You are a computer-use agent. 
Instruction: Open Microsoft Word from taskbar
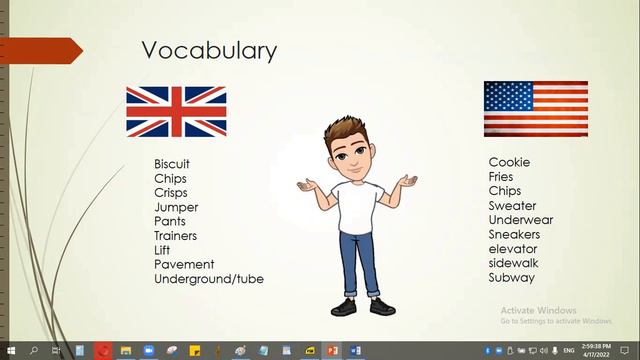(355, 351)
